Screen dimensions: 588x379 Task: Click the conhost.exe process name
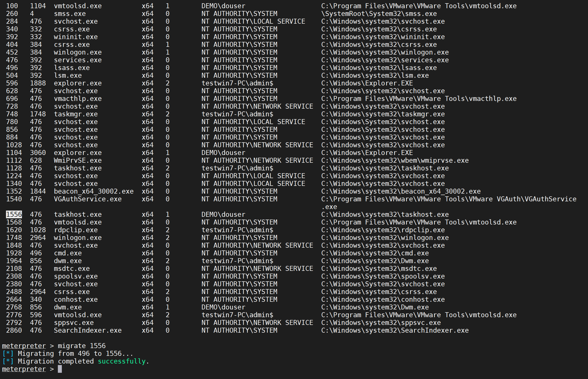click(76, 300)
